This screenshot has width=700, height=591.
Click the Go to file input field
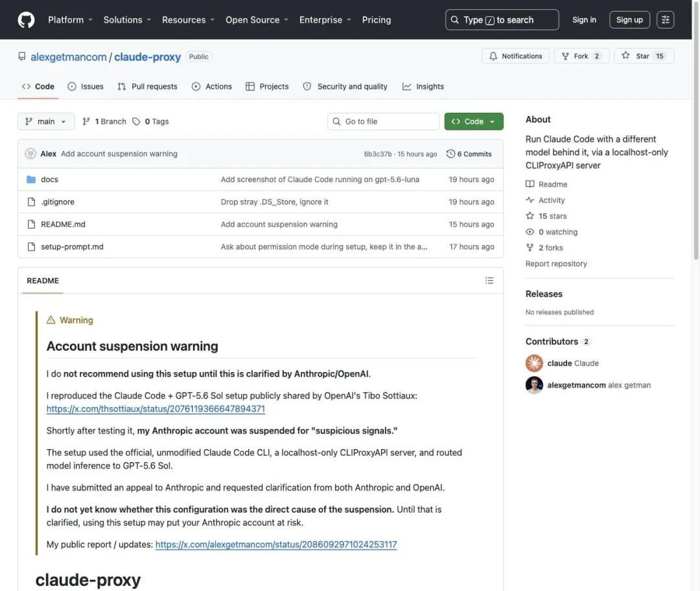(x=384, y=121)
